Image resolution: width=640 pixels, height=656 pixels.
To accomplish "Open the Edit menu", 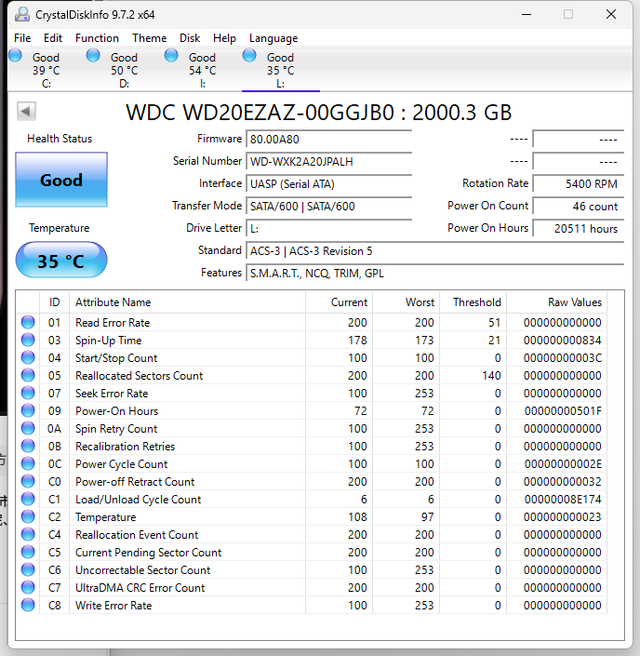I will point(53,38).
